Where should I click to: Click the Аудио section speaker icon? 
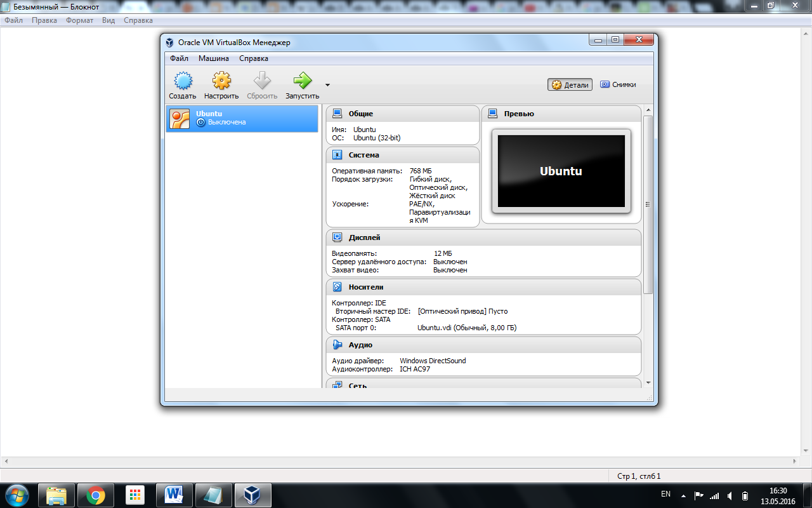tap(337, 345)
